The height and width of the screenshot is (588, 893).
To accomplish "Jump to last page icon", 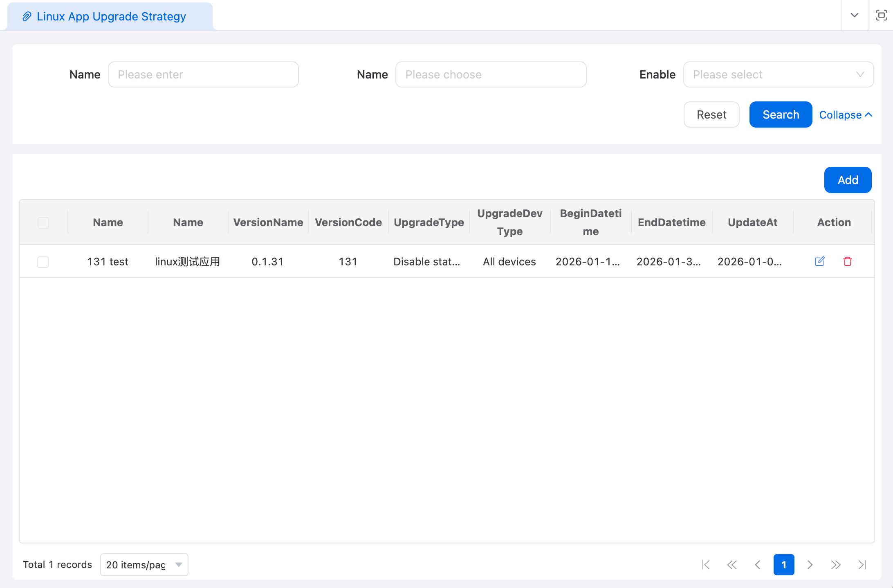I will pyautogui.click(x=862, y=565).
